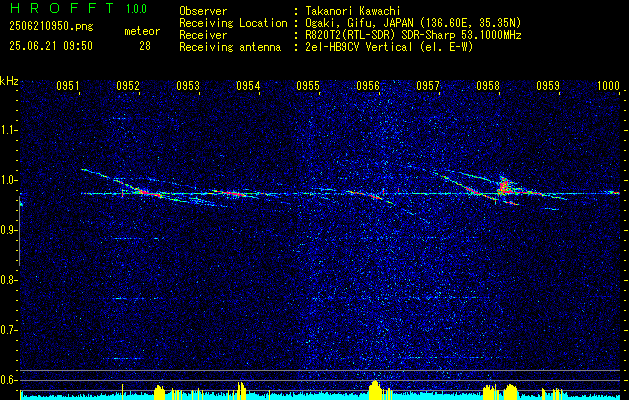Image resolution: width=629 pixels, height=400 pixels.
Task: Click the 0954 time marker
Action: pos(248,85)
